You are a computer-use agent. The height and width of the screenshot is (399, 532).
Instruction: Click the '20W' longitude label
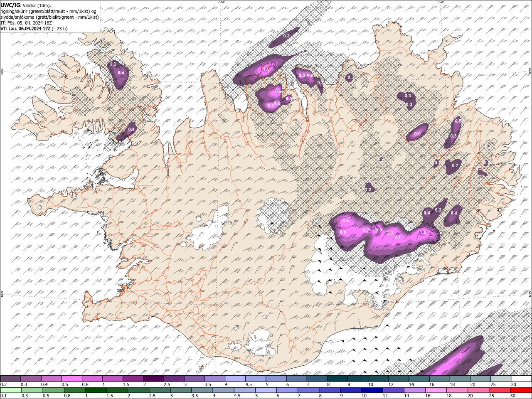coord(221,2)
